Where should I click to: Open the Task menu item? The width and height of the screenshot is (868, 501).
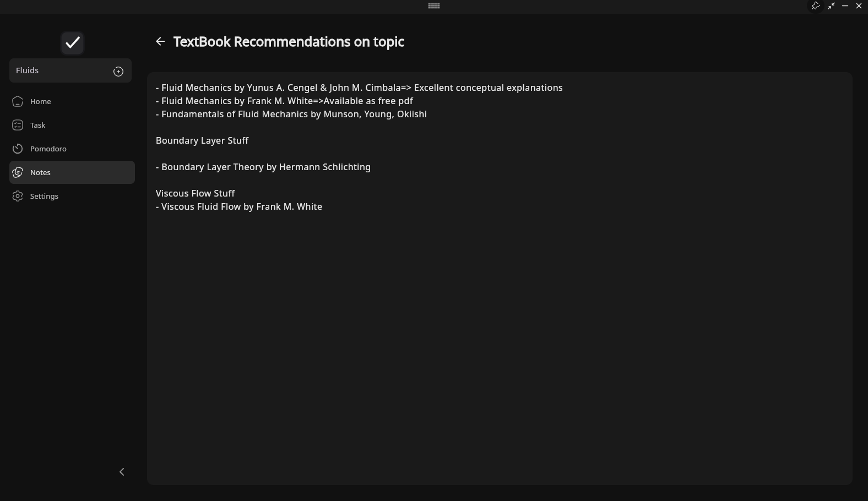72,125
